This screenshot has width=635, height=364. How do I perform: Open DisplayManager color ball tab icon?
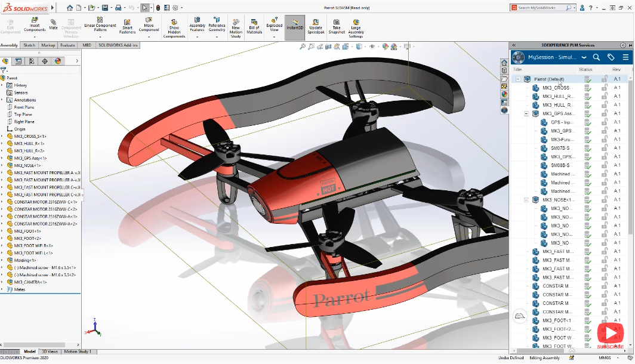click(x=58, y=61)
